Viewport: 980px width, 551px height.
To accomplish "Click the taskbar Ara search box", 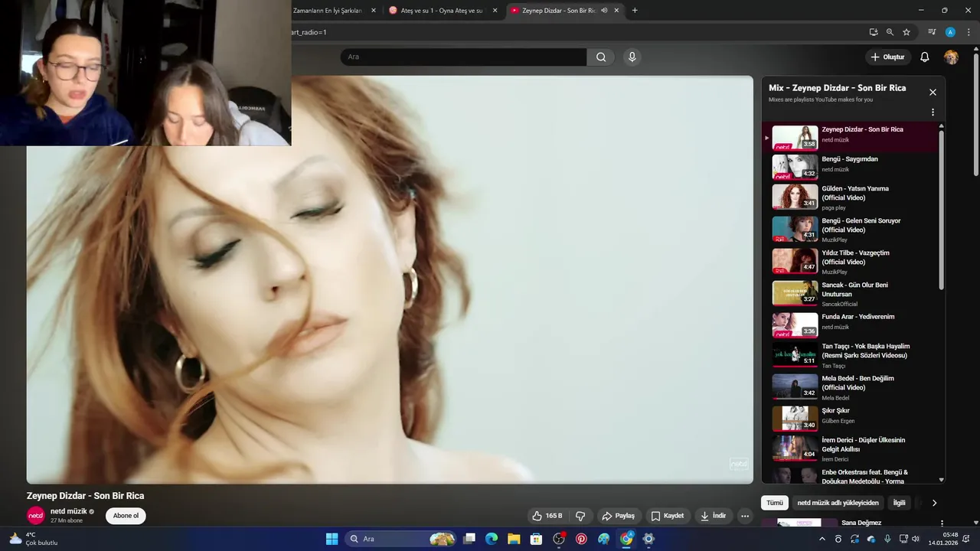I will 401,539.
